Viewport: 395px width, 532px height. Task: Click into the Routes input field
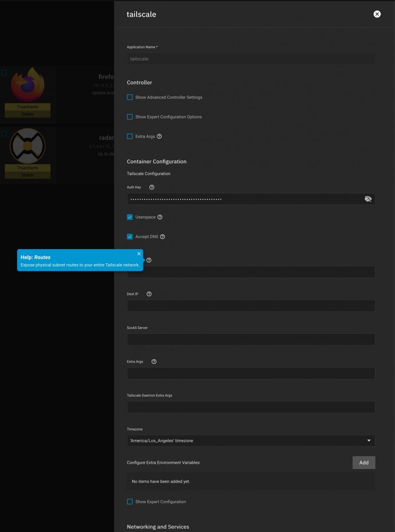point(251,272)
